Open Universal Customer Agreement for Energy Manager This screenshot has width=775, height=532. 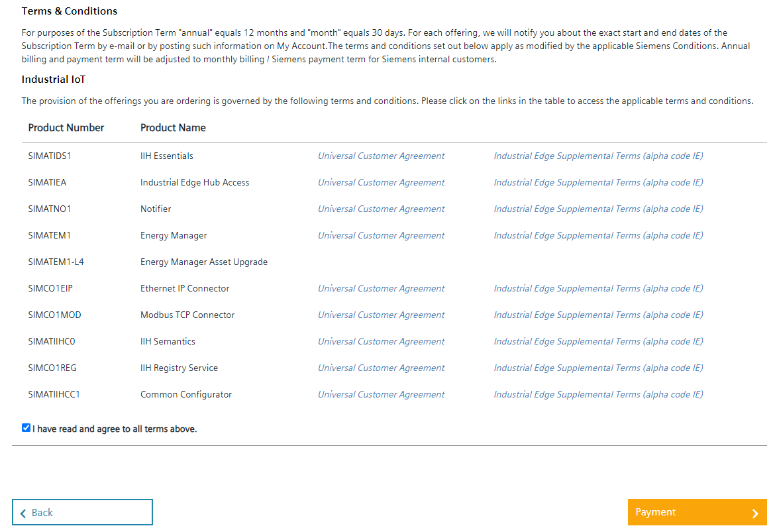point(381,235)
